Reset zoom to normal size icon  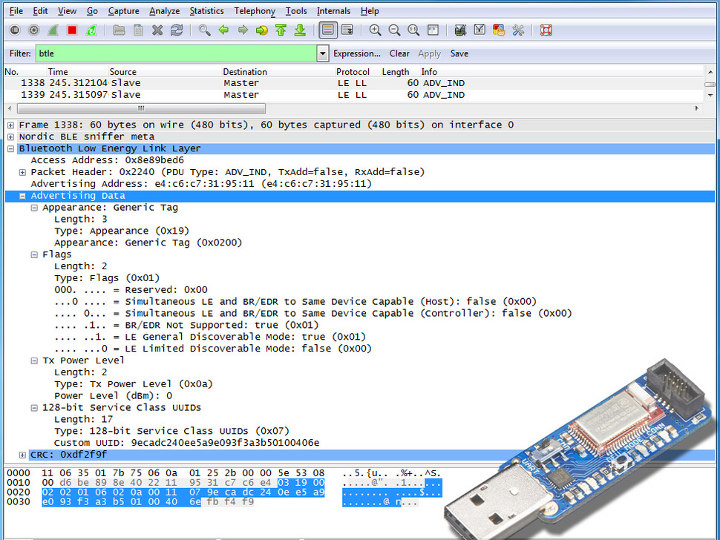[x=413, y=30]
